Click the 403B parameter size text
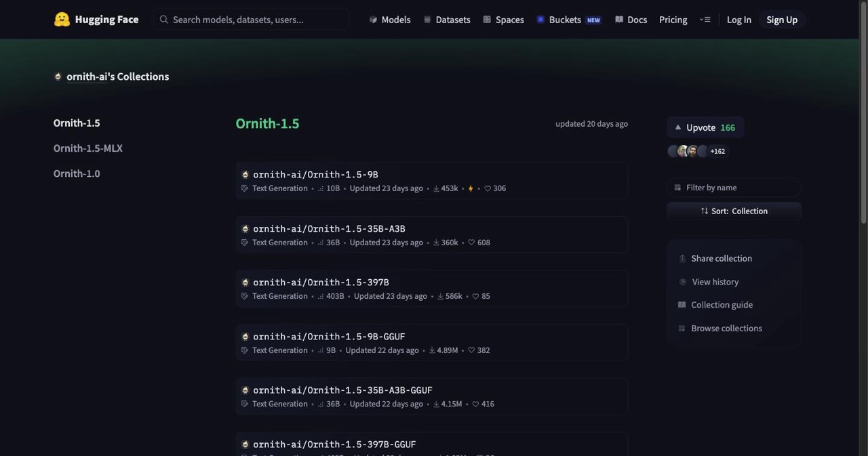 pyautogui.click(x=335, y=296)
